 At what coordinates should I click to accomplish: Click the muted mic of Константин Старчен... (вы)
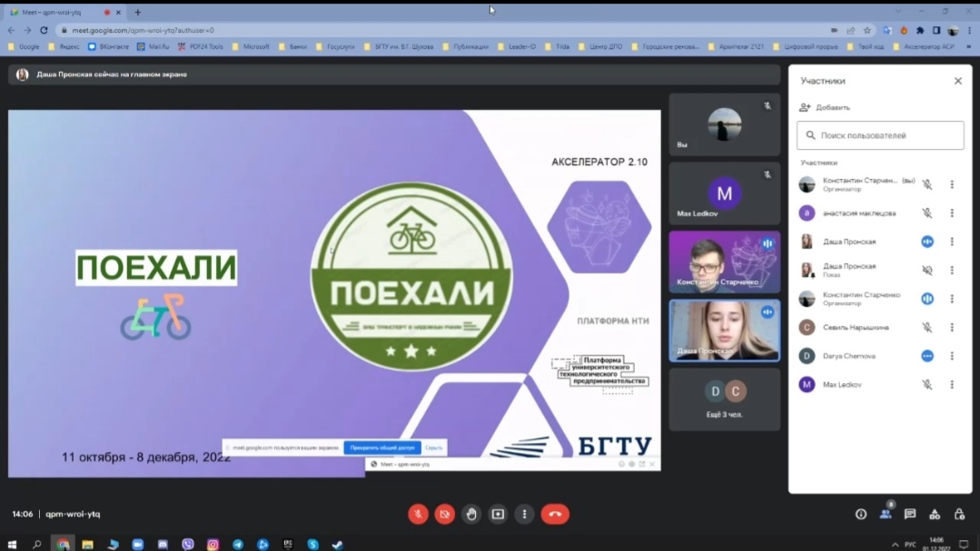click(x=927, y=184)
